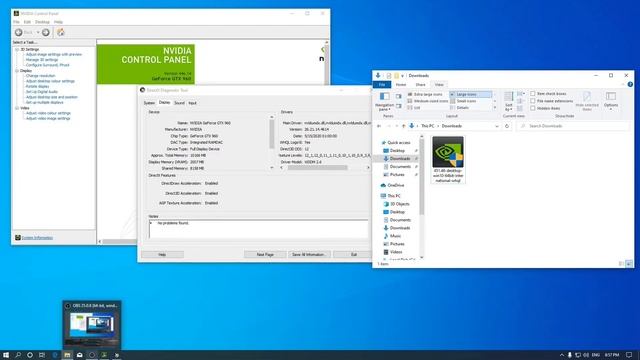
Task: Click the Explorer Help question-mark icon
Action: [x=630, y=84]
